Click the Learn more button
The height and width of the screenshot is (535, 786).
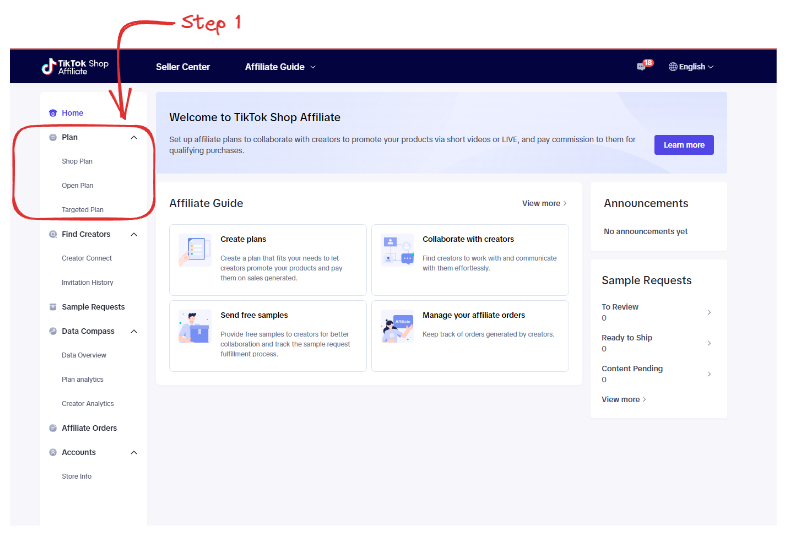point(684,145)
